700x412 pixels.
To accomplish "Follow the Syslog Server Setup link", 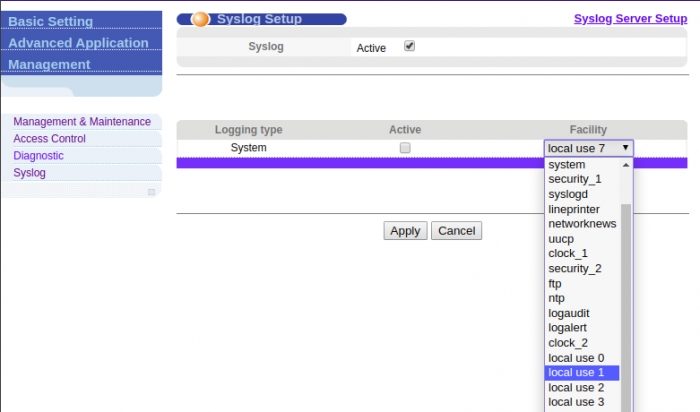I will tap(630, 19).
